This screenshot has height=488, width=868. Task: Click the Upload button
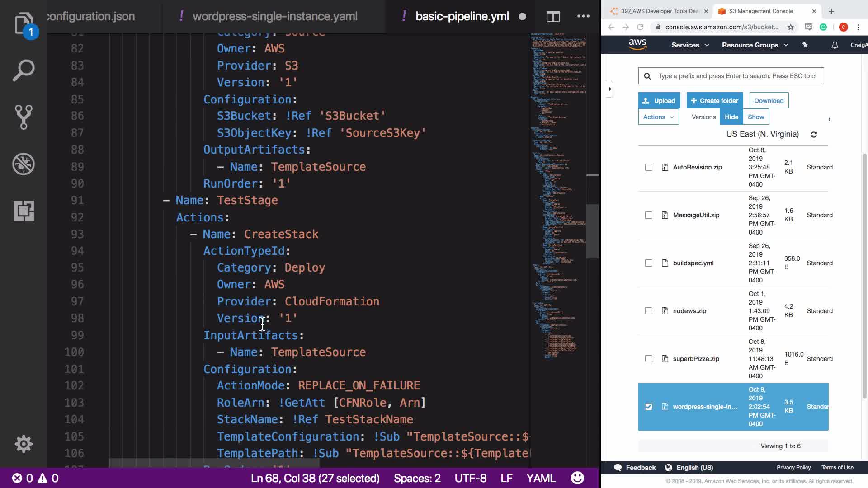click(x=659, y=101)
